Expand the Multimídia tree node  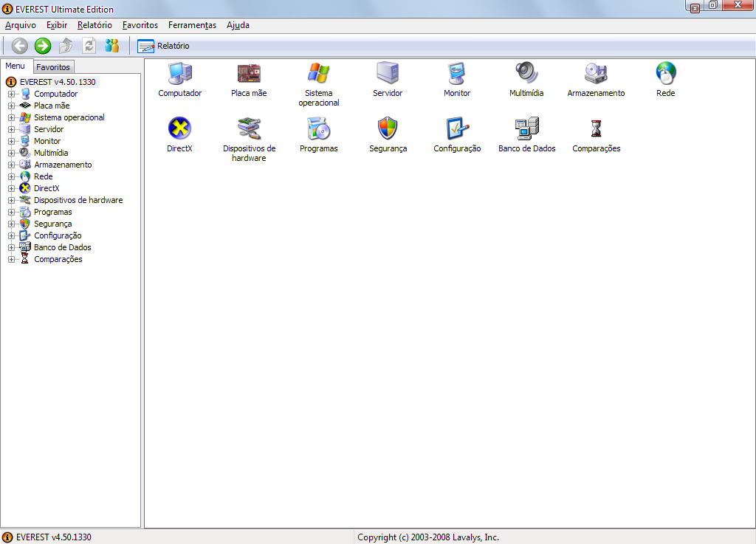[11, 153]
